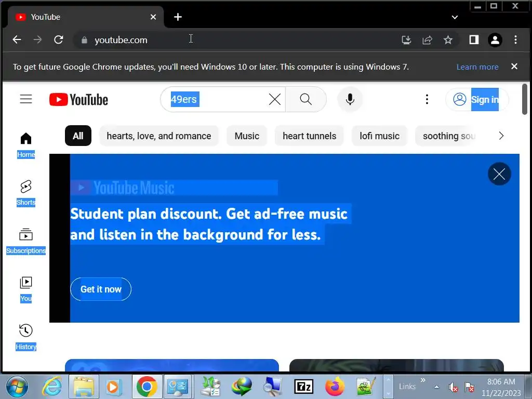Clear the 49ers search text

tap(274, 99)
